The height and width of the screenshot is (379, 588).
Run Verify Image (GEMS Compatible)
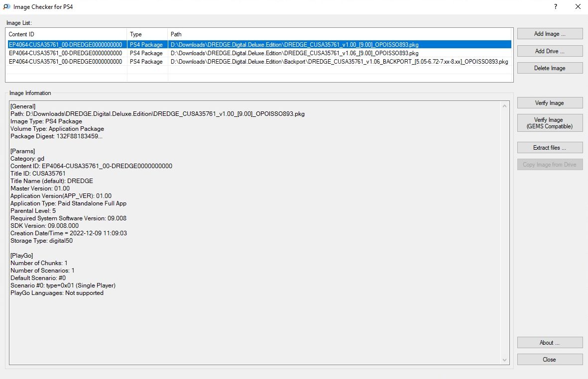(550, 123)
